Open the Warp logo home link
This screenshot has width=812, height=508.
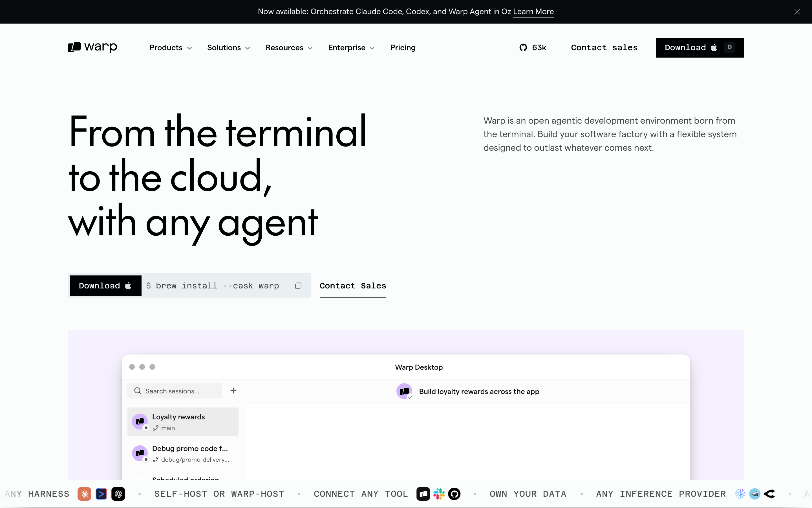point(92,47)
